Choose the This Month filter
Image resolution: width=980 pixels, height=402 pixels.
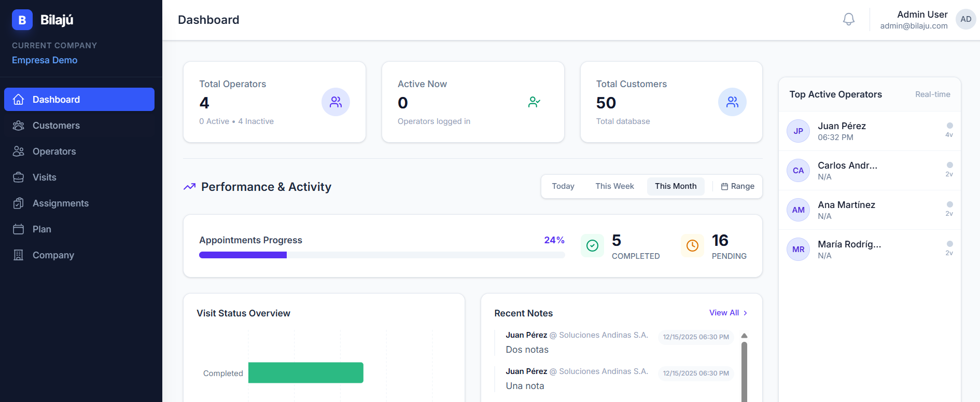click(675, 186)
